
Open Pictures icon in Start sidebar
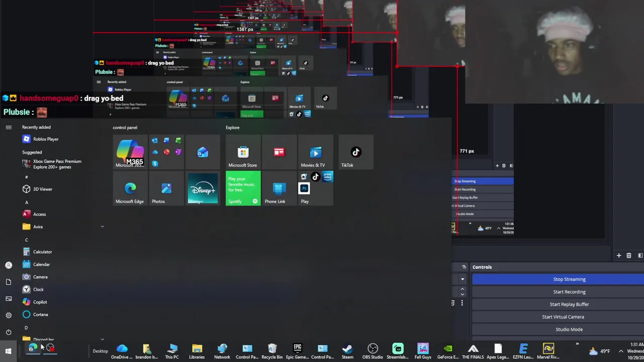[9, 299]
